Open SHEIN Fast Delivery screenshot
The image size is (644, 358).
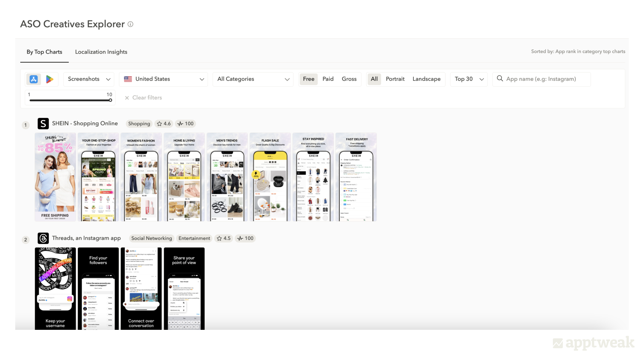pyautogui.click(x=356, y=177)
